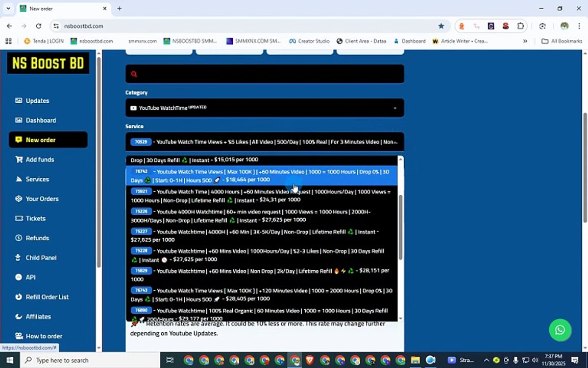Open the Affiliates sidebar link
The width and height of the screenshot is (588, 368).
tap(38, 316)
